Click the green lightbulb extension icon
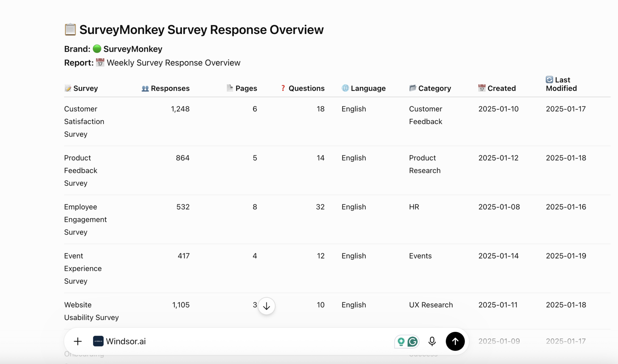Screen dimensions: 618x364 tap(401, 342)
